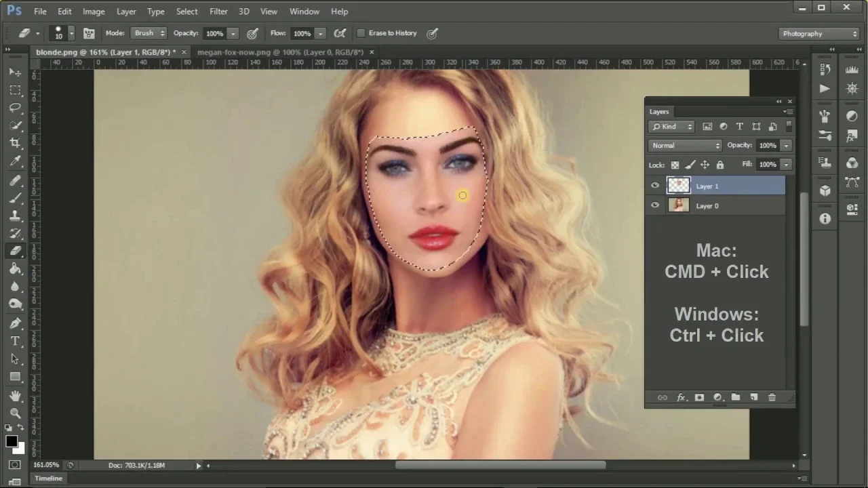Select the Hand tool

click(x=15, y=395)
